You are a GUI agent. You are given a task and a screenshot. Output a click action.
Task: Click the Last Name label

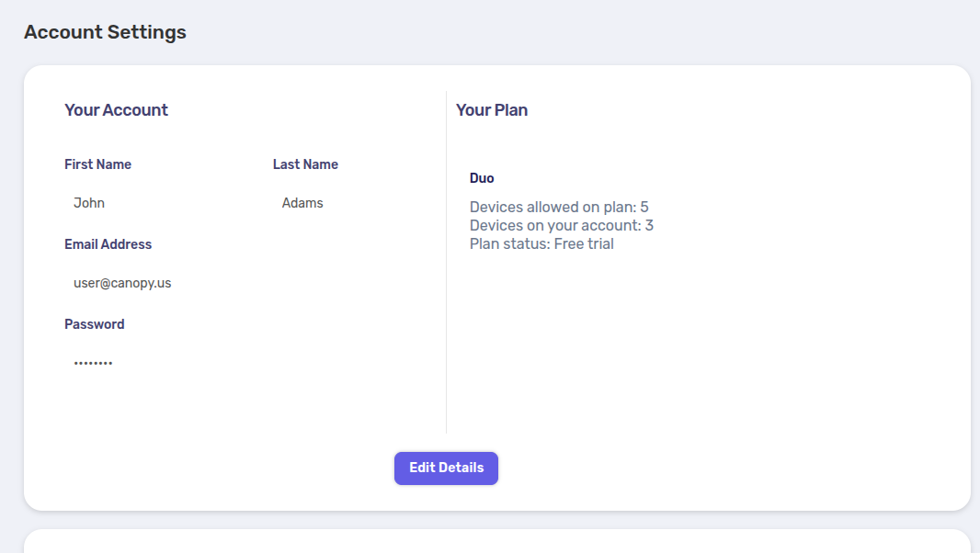point(305,164)
